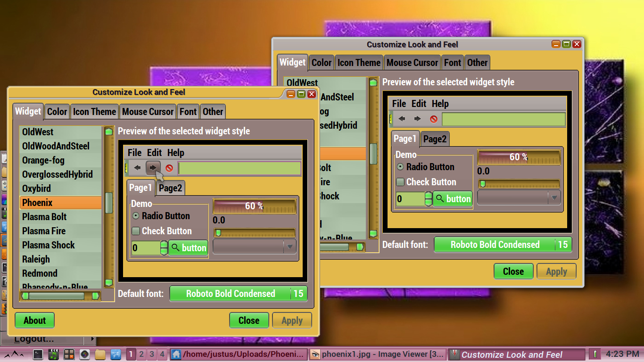Open phoenix1.jpg Image Viewer from taskbar
The width and height of the screenshot is (644, 362).
click(x=377, y=354)
